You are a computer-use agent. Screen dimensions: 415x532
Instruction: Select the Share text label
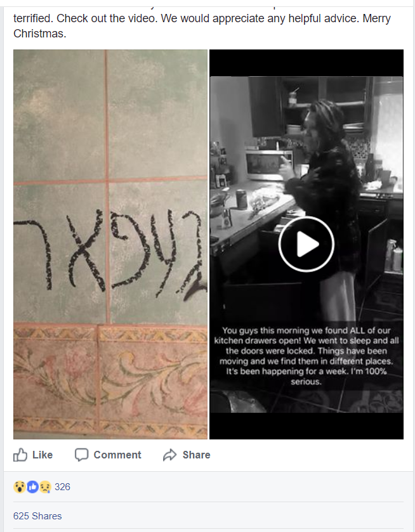tap(196, 455)
